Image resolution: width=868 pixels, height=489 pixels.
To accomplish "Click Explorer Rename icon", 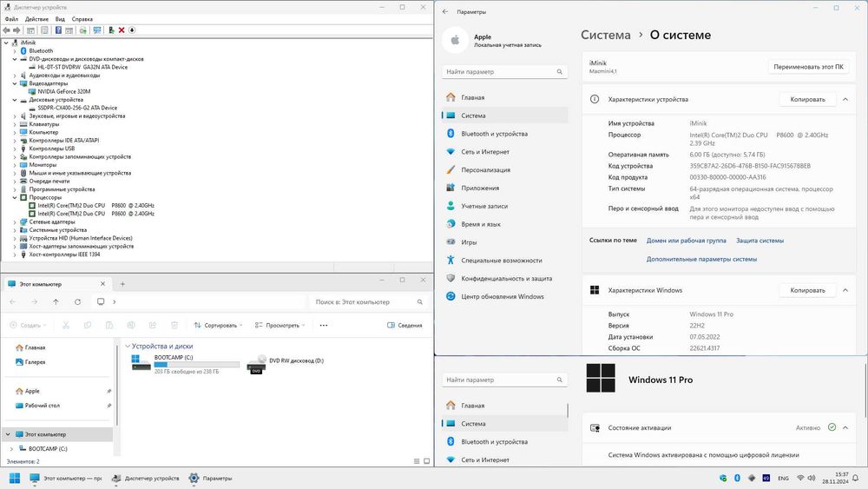I will pyautogui.click(x=131, y=325).
